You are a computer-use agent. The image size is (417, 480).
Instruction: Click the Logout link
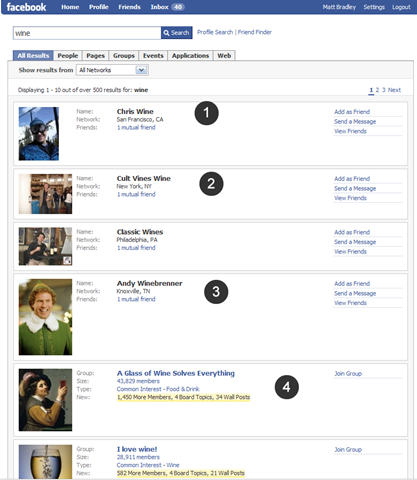[401, 7]
